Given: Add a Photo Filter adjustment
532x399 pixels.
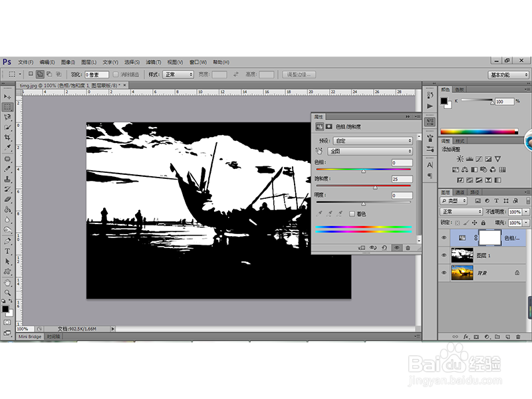Looking at the screenshot, I should tap(483, 170).
